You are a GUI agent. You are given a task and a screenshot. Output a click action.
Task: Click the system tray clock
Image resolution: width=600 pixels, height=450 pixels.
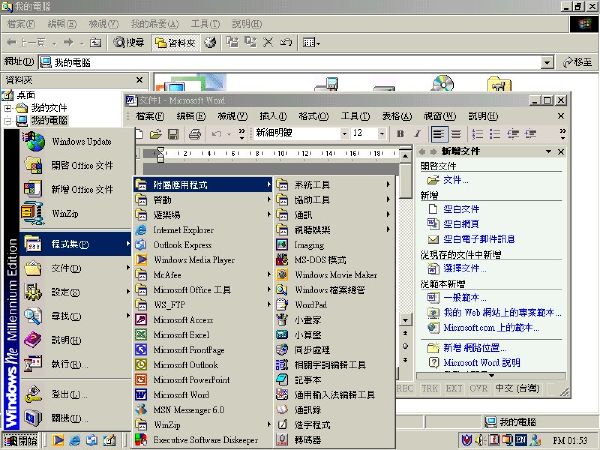coord(569,440)
